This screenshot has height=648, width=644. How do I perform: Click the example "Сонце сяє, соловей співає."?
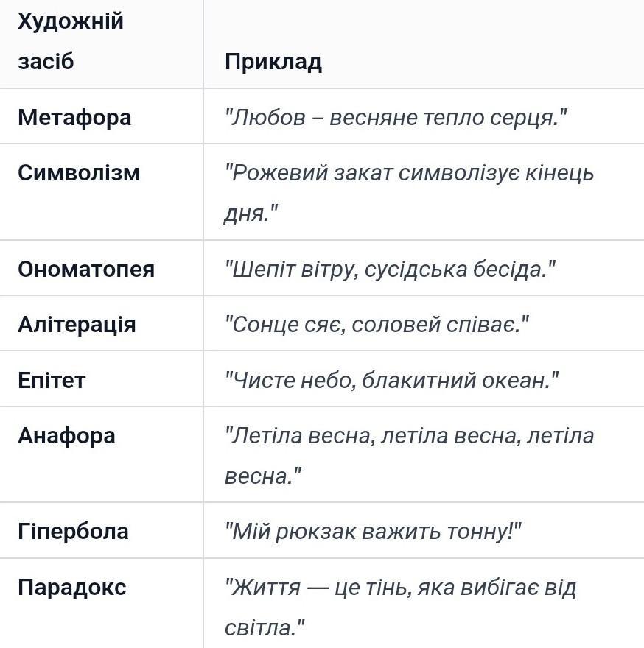coord(377,325)
